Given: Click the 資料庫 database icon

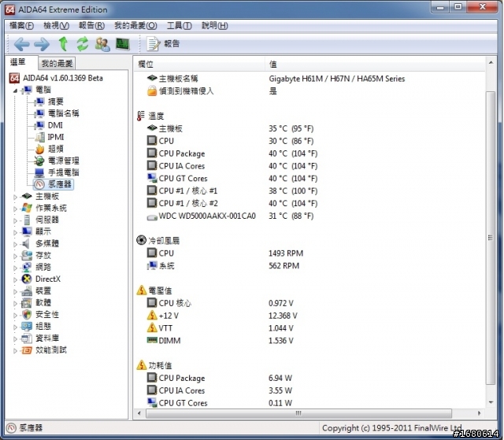Looking at the screenshot, I should pos(27,338).
